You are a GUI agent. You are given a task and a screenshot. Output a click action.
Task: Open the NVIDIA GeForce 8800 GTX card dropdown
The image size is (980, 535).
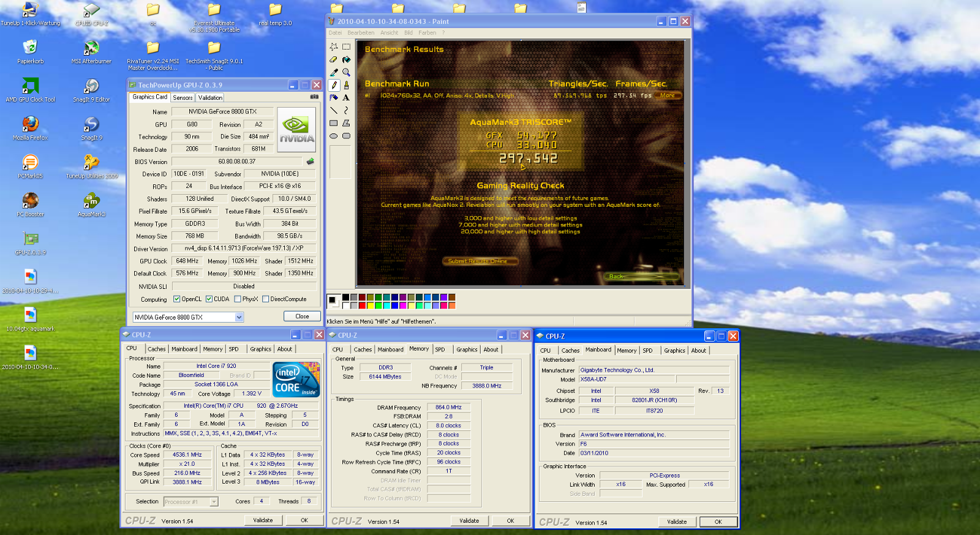click(x=239, y=317)
